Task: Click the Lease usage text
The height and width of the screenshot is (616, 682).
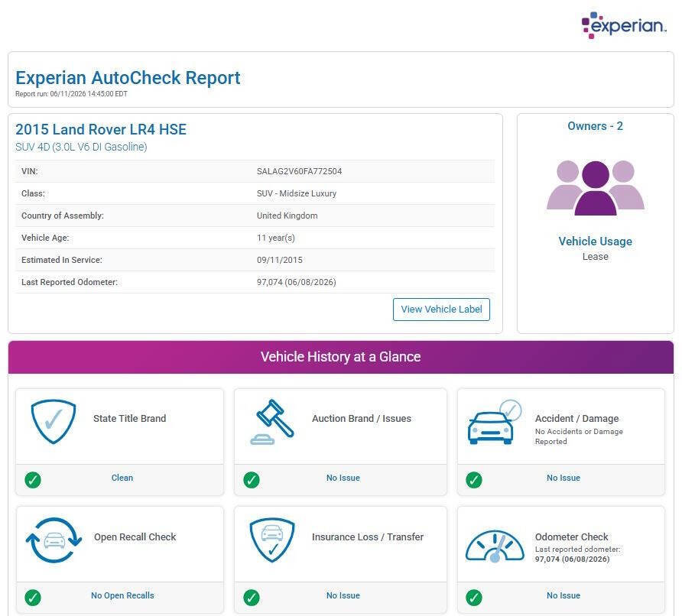Action: coord(595,257)
